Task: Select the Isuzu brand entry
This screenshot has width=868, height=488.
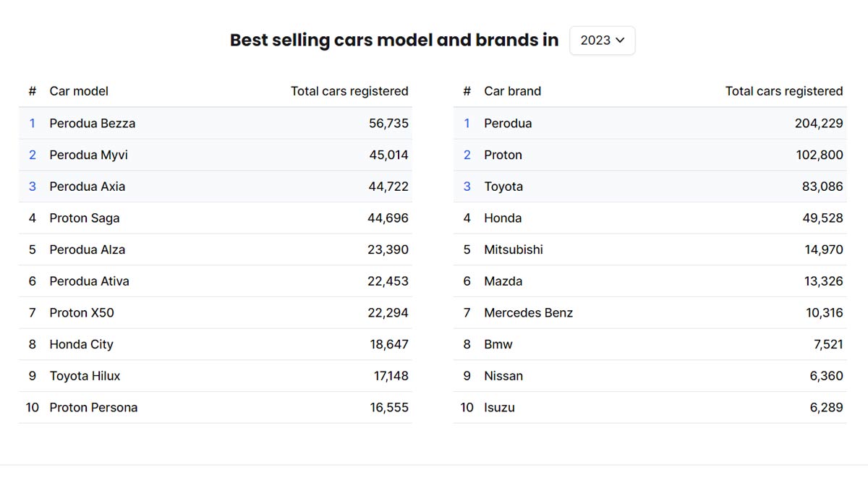Action: point(500,408)
